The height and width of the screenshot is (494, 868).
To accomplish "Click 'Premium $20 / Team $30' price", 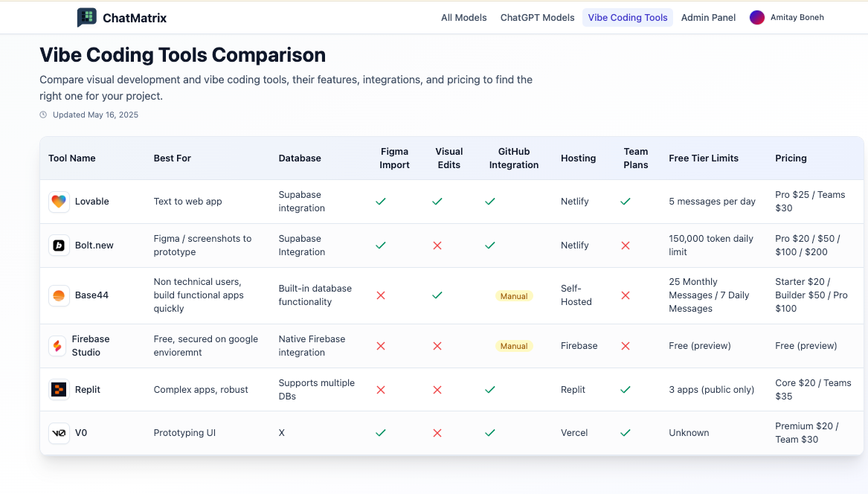I will tap(806, 433).
